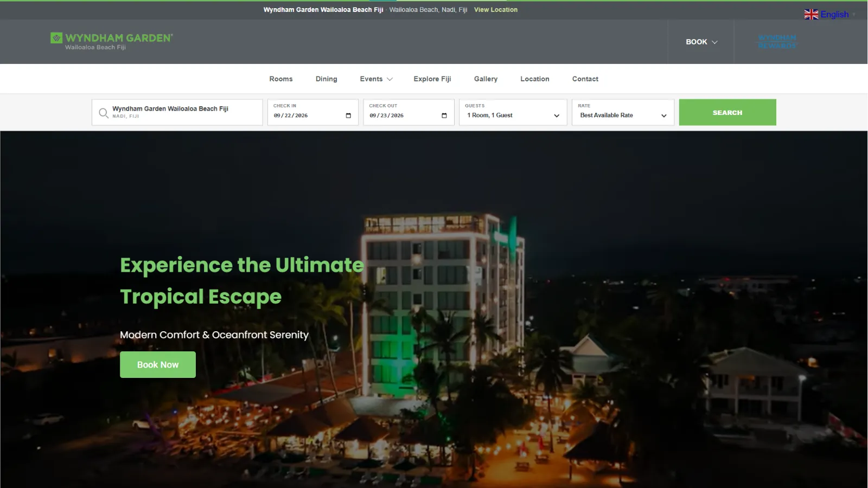The height and width of the screenshot is (488, 868).
Task: Click the 'Experience the Ultimate Tropical Escape' heading
Action: (242, 281)
